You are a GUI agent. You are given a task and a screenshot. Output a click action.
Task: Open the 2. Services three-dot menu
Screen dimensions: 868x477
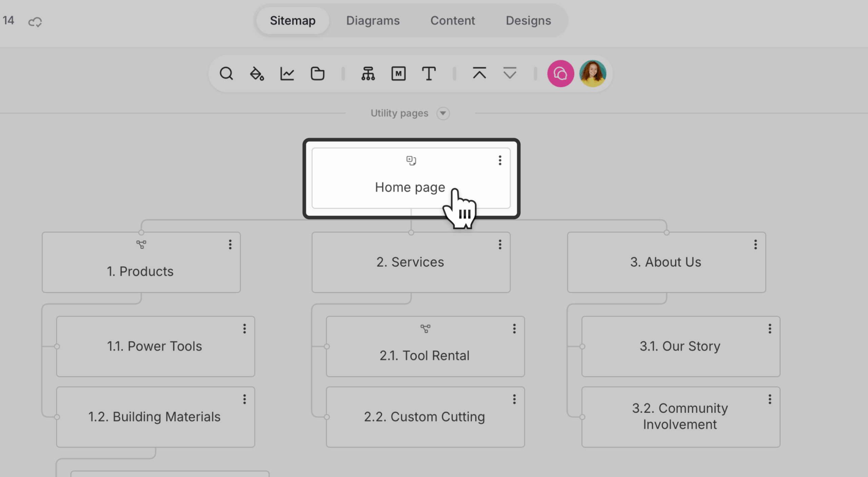click(500, 244)
